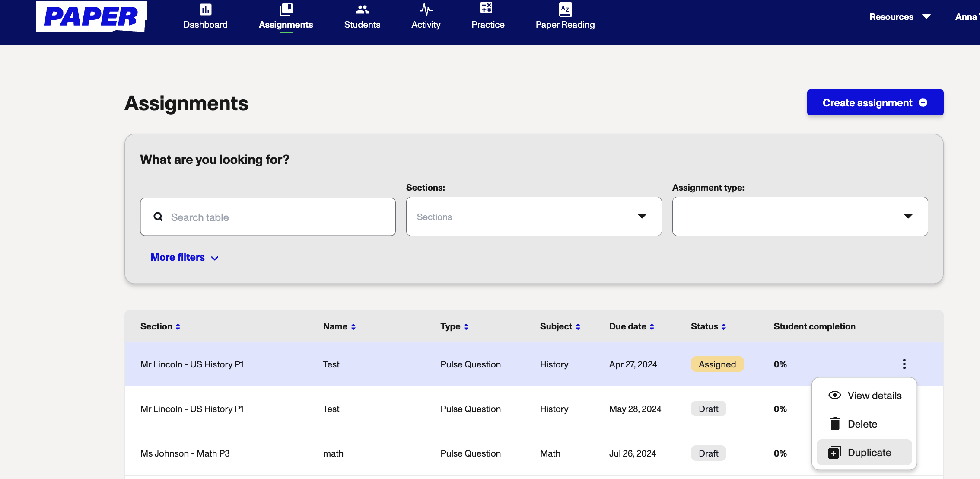Click the Draft badge for May 28, 2024
The width and height of the screenshot is (980, 479).
708,409
